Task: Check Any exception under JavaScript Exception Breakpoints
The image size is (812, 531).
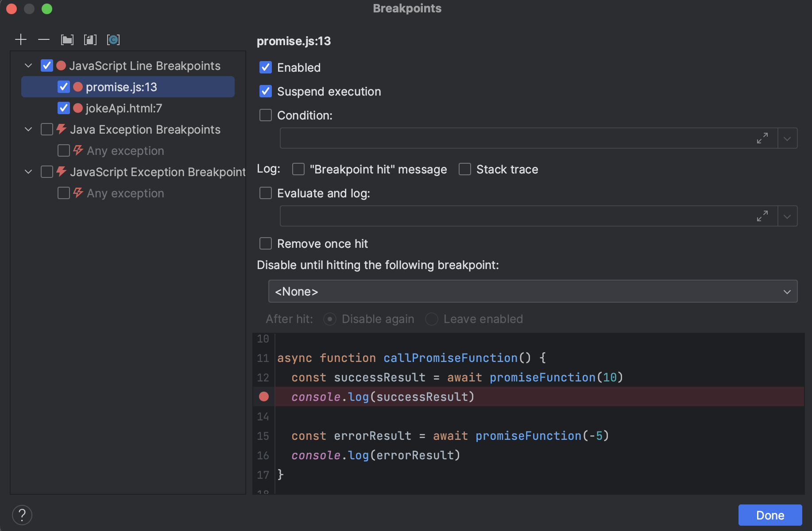Action: [64, 193]
